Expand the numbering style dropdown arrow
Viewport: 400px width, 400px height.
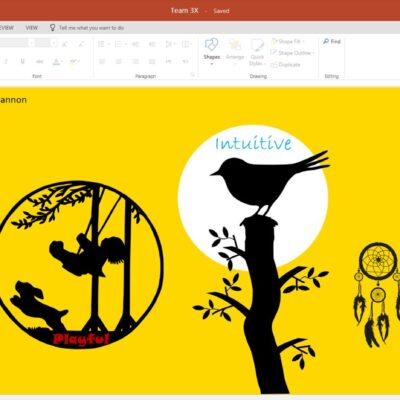pyautogui.click(x=125, y=44)
